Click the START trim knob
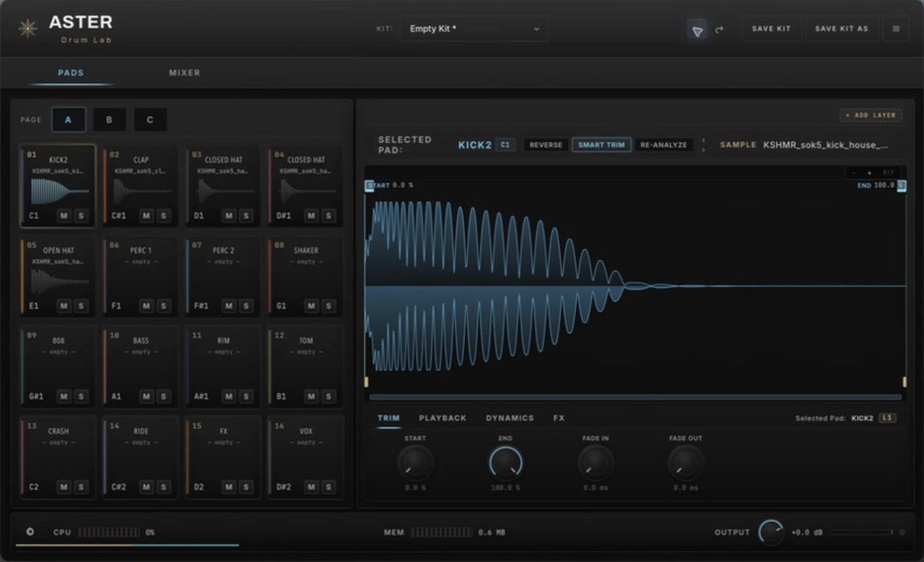 (x=415, y=463)
